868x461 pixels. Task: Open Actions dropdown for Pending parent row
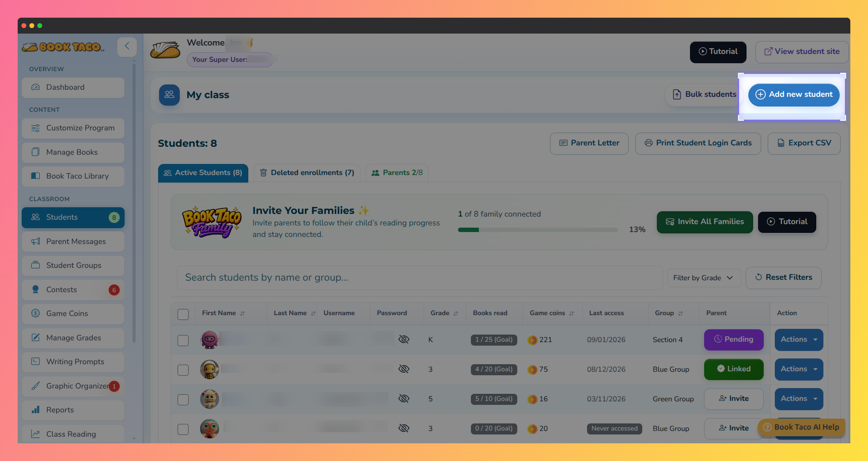point(799,340)
